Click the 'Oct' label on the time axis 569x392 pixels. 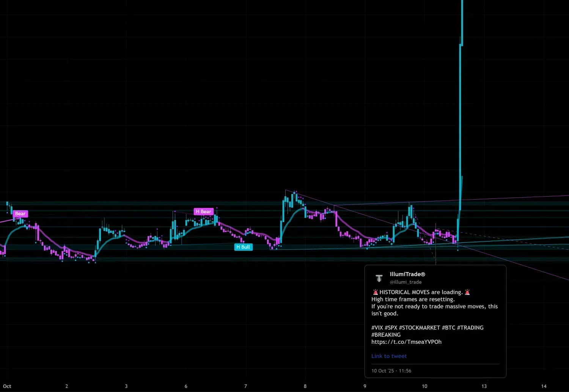tap(7, 386)
